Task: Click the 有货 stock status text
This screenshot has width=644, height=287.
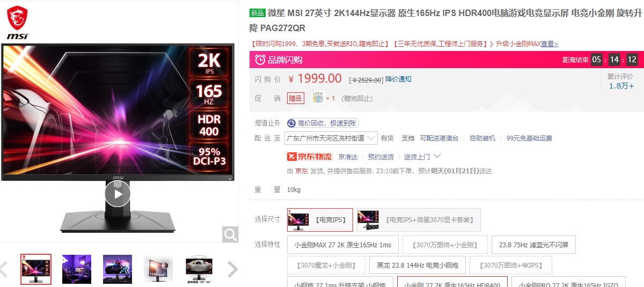Action: tap(387, 138)
